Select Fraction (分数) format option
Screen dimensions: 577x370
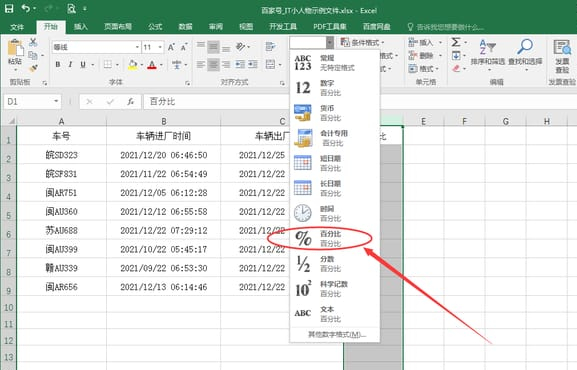334,263
